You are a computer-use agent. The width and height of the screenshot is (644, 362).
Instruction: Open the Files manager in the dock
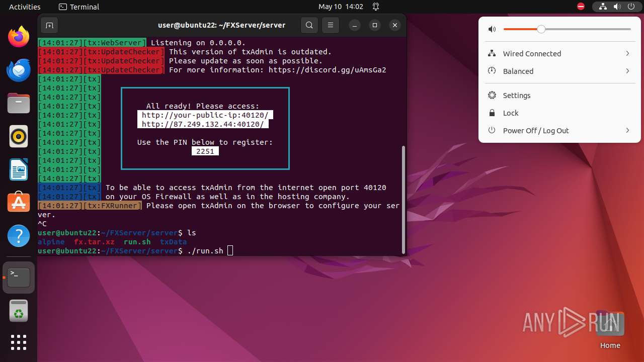(x=19, y=104)
